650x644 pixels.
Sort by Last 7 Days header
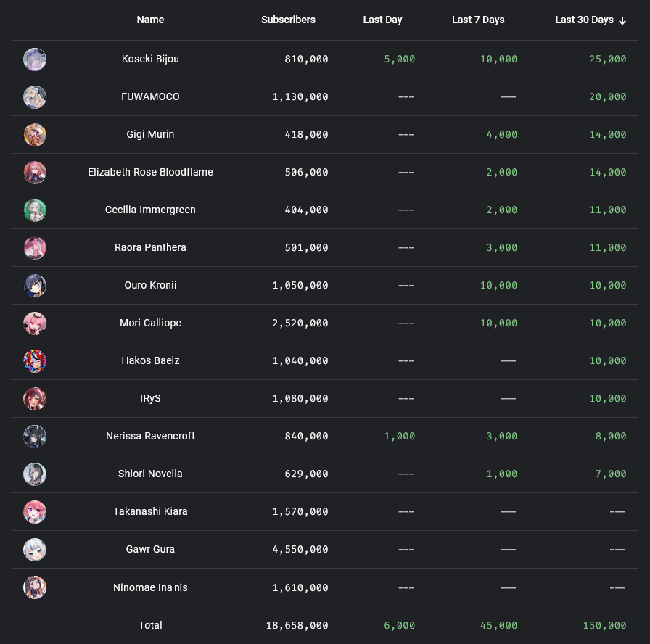tap(478, 20)
